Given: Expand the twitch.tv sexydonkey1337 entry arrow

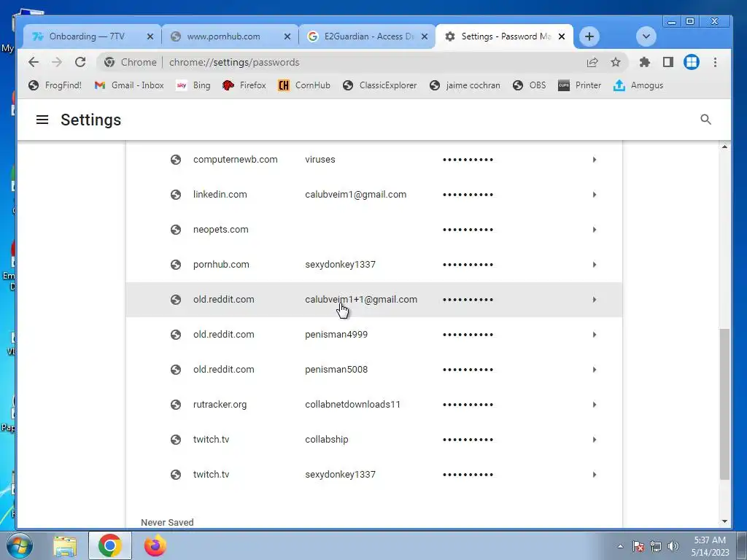Looking at the screenshot, I should (594, 474).
